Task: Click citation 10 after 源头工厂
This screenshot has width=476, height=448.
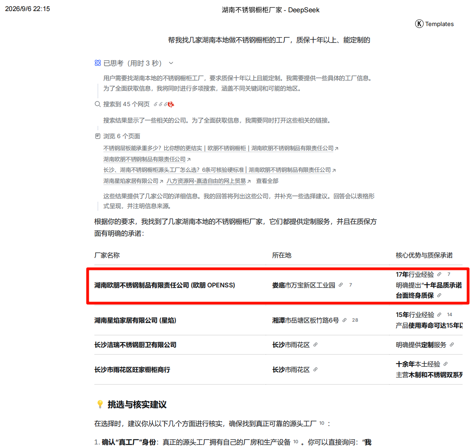Action: 322,423
